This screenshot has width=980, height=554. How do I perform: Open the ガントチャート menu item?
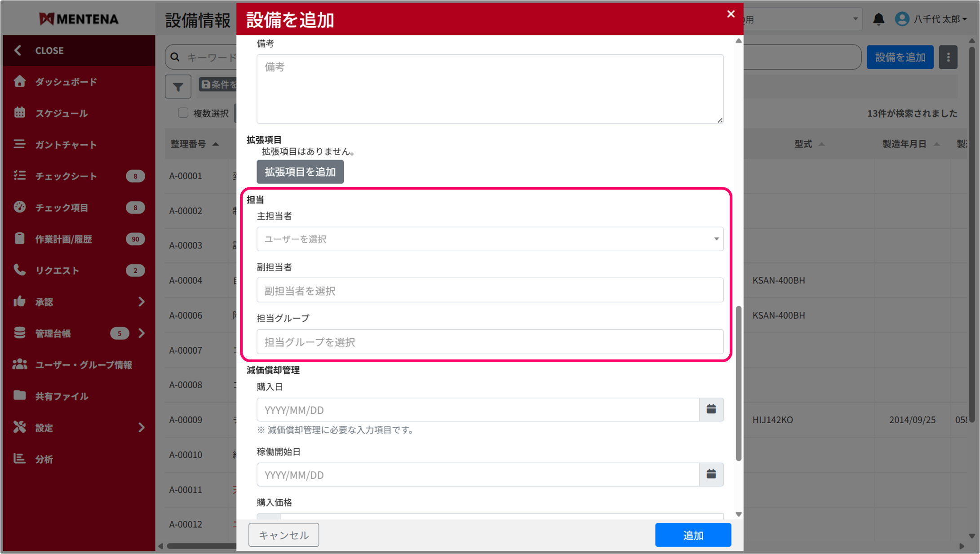pos(66,145)
